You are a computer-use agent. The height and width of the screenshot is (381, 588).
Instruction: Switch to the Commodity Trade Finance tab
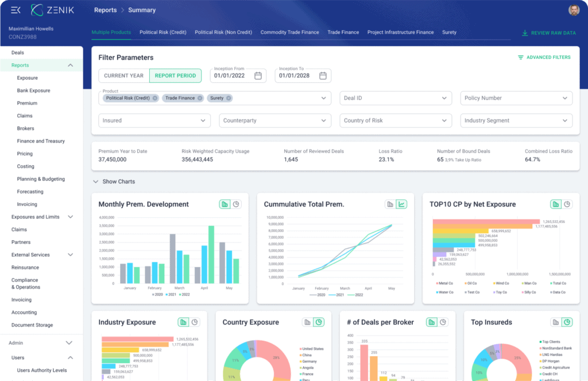(x=289, y=32)
